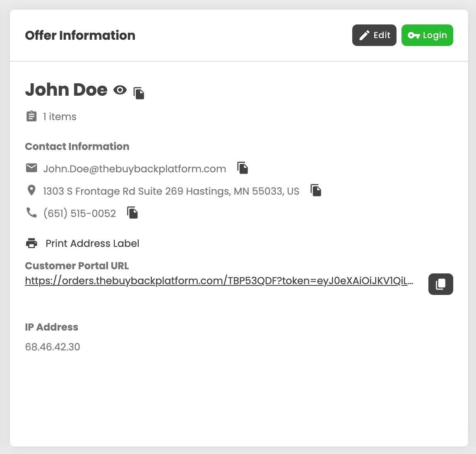Copy the phone number
Screen dimensions: 476x454
click(x=132, y=213)
